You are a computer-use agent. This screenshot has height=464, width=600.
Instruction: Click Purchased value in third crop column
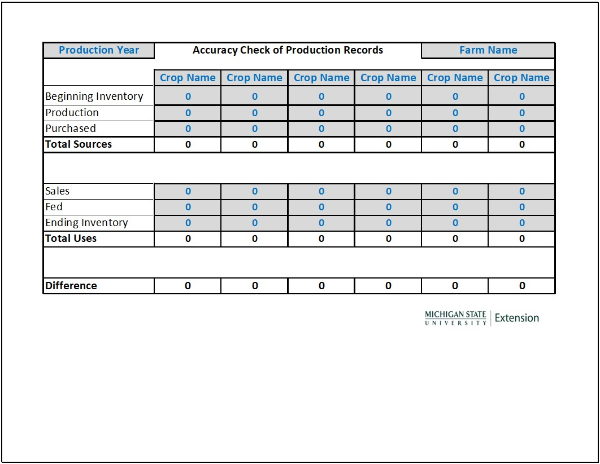pyautogui.click(x=321, y=129)
